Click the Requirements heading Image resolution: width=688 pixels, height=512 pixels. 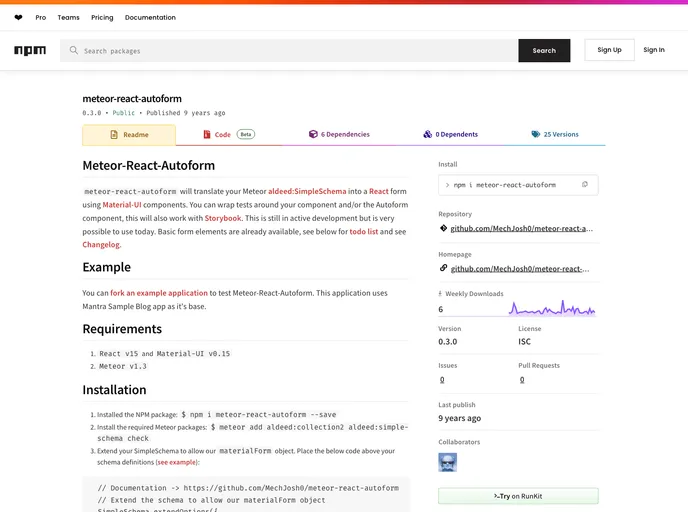(x=122, y=329)
